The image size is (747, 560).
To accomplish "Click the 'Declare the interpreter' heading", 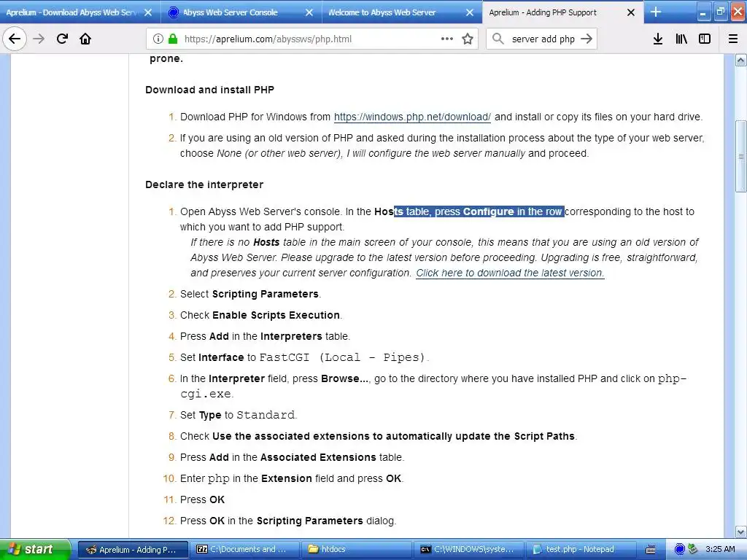I will tap(204, 184).
